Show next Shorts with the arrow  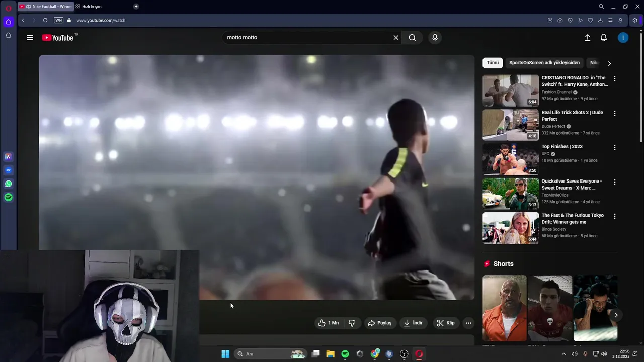point(616,315)
